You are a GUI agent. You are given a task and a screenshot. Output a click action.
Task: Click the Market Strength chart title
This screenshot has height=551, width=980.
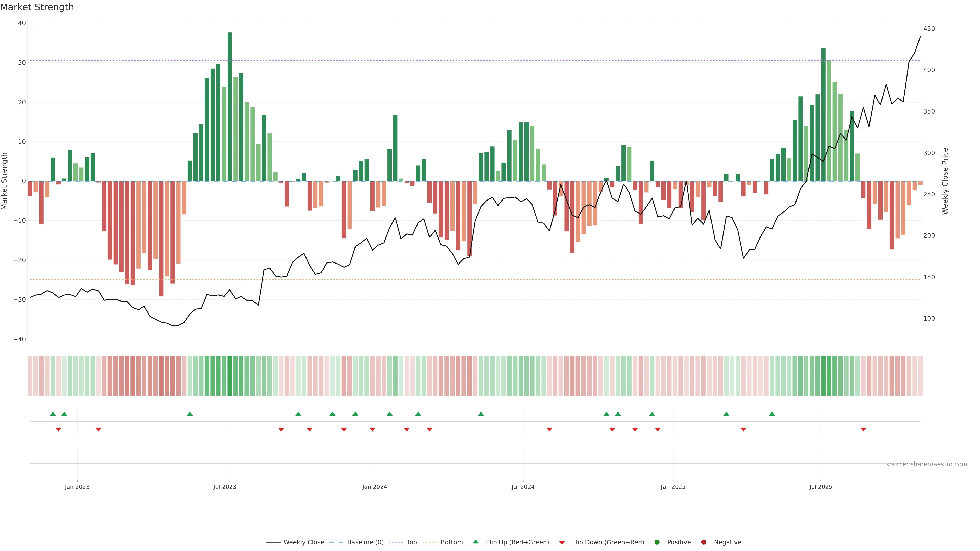click(x=37, y=7)
